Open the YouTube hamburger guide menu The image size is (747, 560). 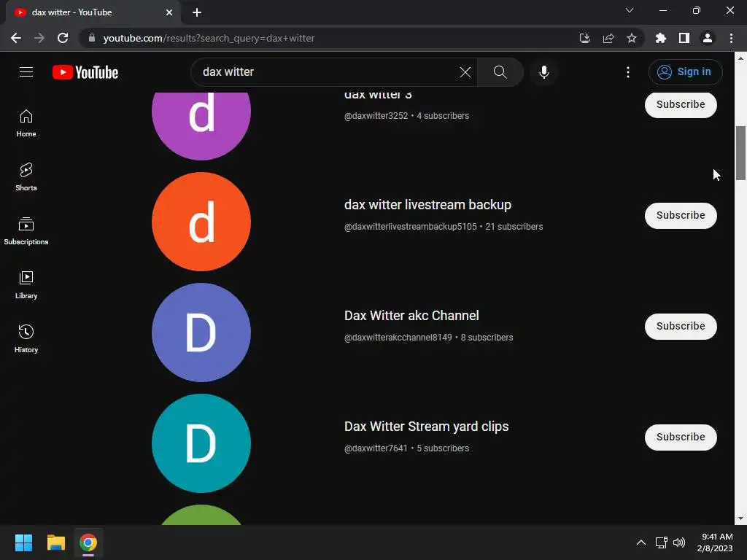click(26, 72)
